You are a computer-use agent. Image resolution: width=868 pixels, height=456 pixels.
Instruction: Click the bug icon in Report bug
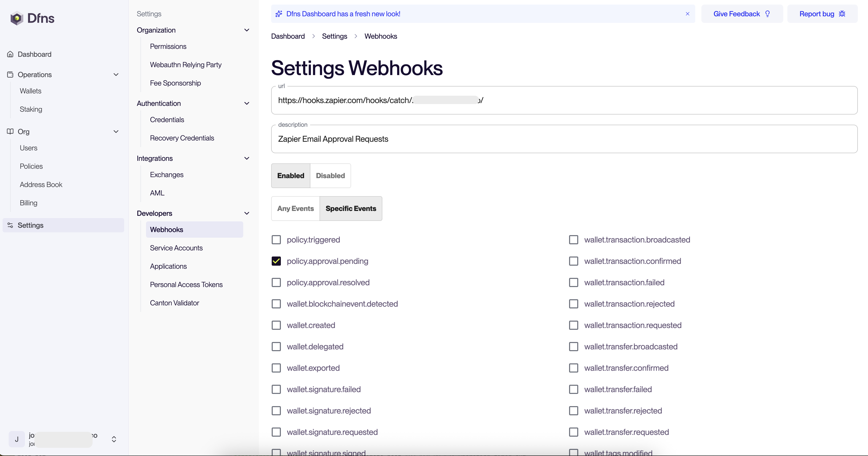coord(842,14)
